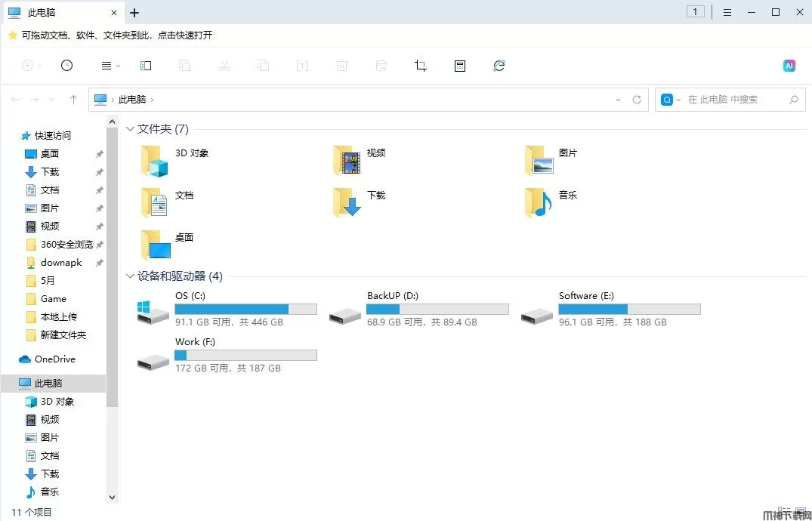Screen dimensions: 812x521
Task: Select 音乐 under 此电脑 in sidebar
Action: [42, 492]
